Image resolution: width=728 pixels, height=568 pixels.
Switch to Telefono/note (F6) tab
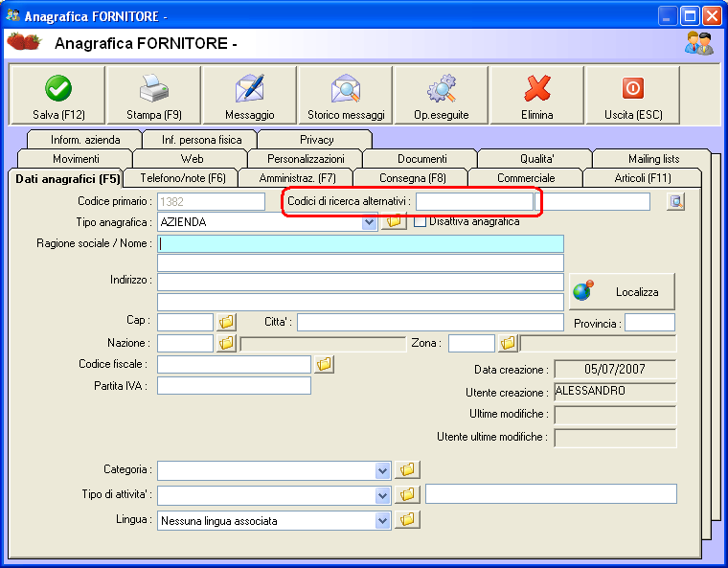click(182, 178)
